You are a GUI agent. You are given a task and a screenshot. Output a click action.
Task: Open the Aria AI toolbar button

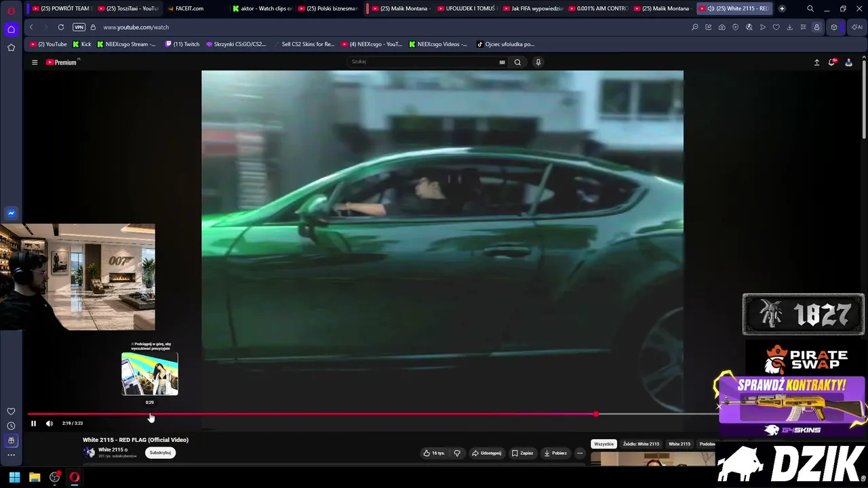[856, 27]
